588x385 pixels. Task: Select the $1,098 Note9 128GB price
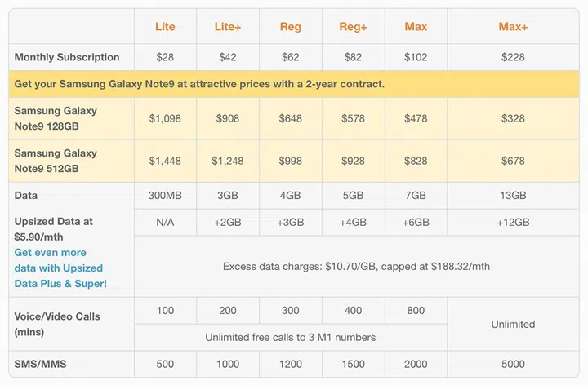pos(165,118)
